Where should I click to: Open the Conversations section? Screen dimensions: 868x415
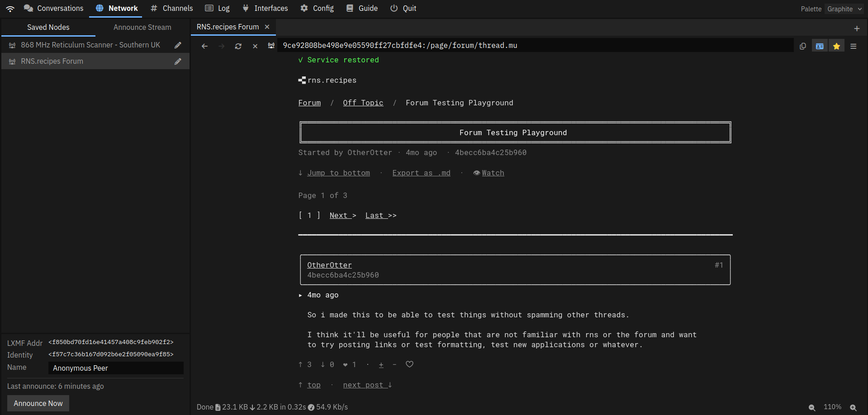(x=54, y=9)
